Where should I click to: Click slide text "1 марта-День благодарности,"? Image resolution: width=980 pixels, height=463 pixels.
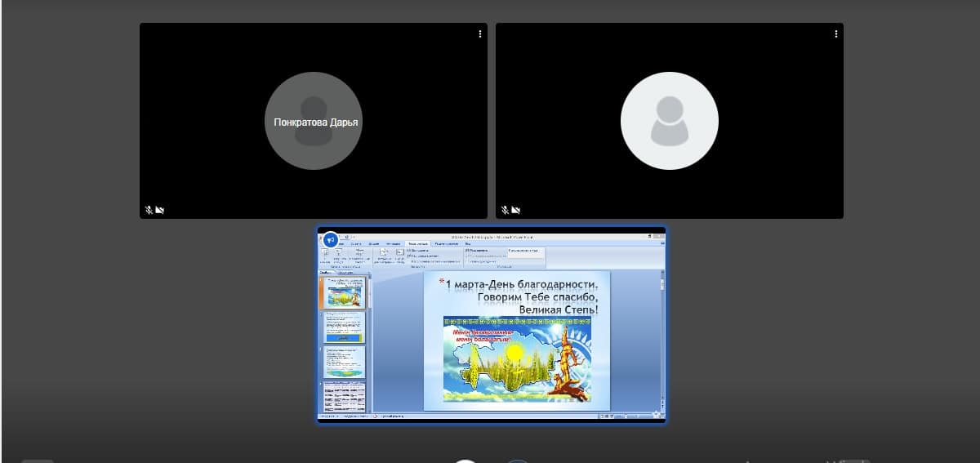pos(523,285)
